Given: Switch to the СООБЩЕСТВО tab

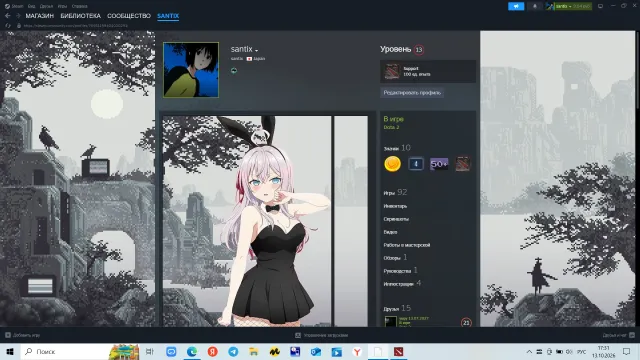Looking at the screenshot, I should pyautogui.click(x=129, y=16).
